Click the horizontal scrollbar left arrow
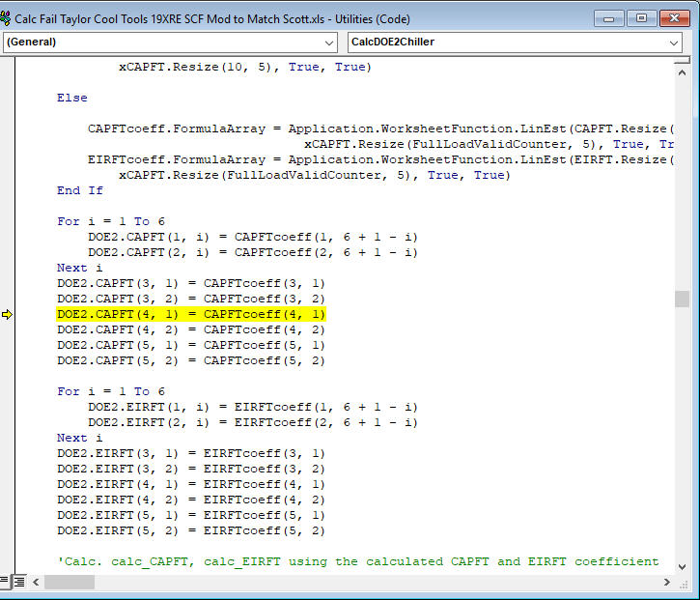Image resolution: width=700 pixels, height=600 pixels. pos(36,582)
